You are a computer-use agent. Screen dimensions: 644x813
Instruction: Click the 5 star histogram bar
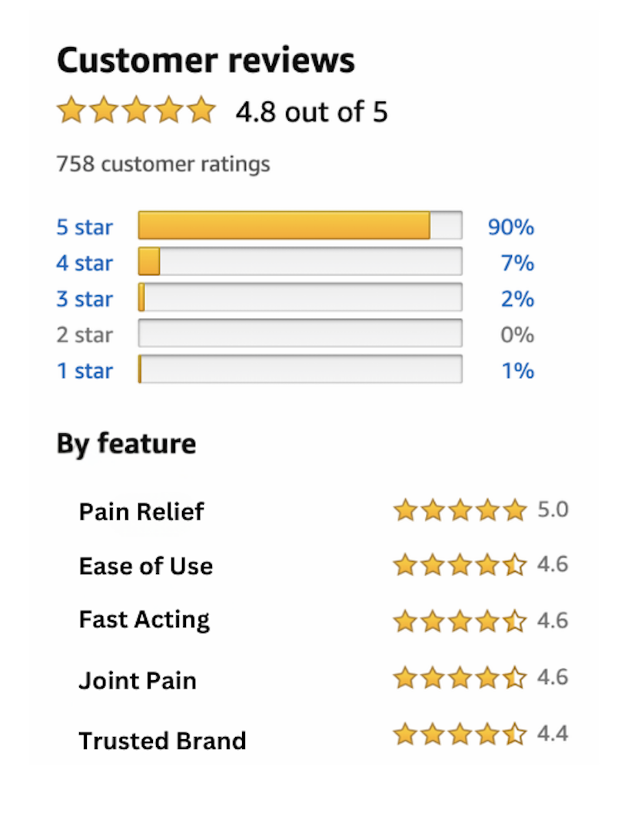[300, 226]
